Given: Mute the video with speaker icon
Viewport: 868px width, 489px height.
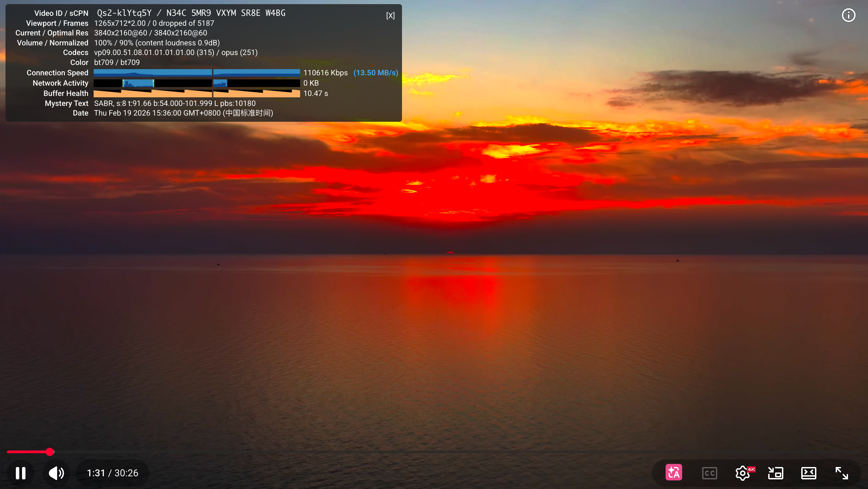Looking at the screenshot, I should [x=56, y=473].
